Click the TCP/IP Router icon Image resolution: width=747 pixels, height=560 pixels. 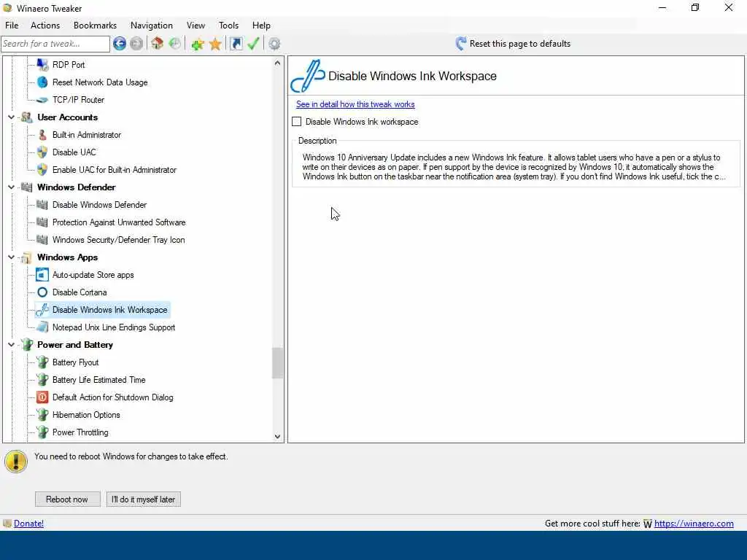click(42, 100)
